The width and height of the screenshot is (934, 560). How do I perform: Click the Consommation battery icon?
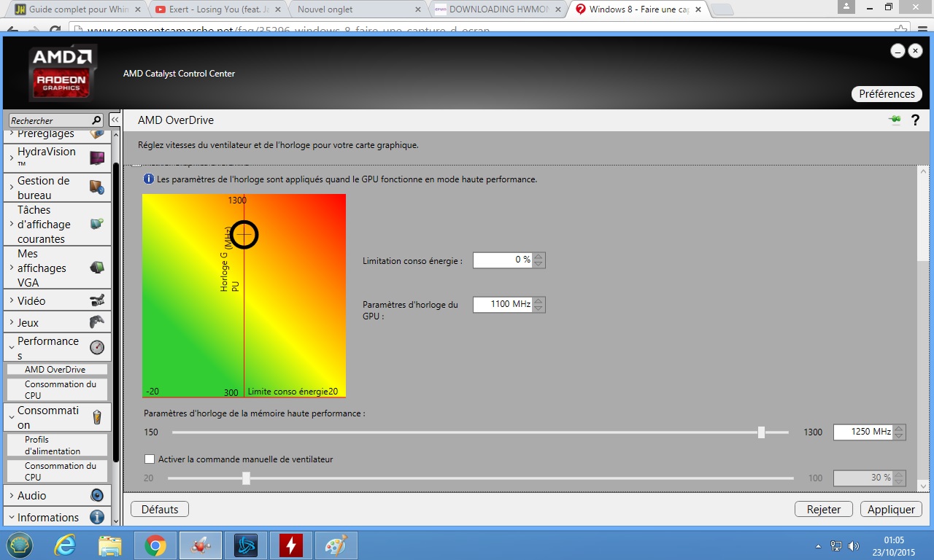pyautogui.click(x=97, y=417)
